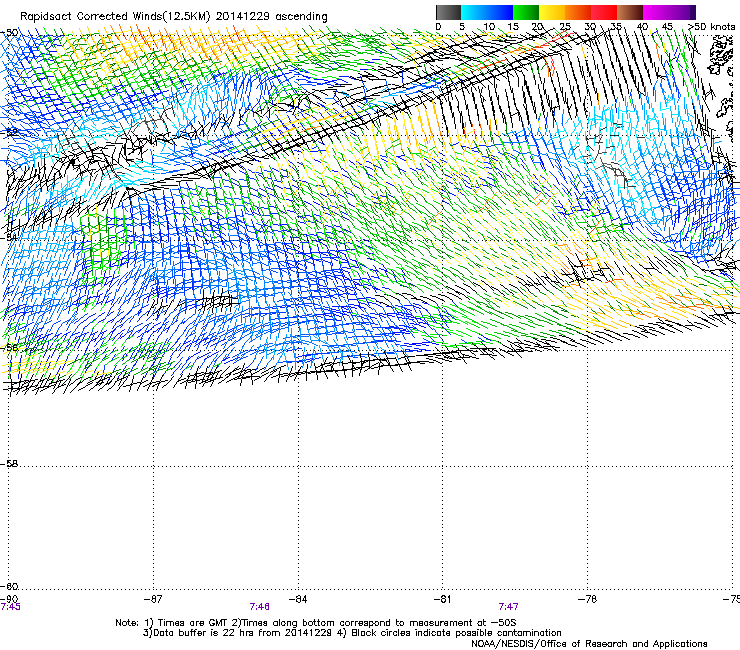This screenshot has height=650, width=740.
Task: Click the '40' legend scale number
Action: click(x=642, y=27)
